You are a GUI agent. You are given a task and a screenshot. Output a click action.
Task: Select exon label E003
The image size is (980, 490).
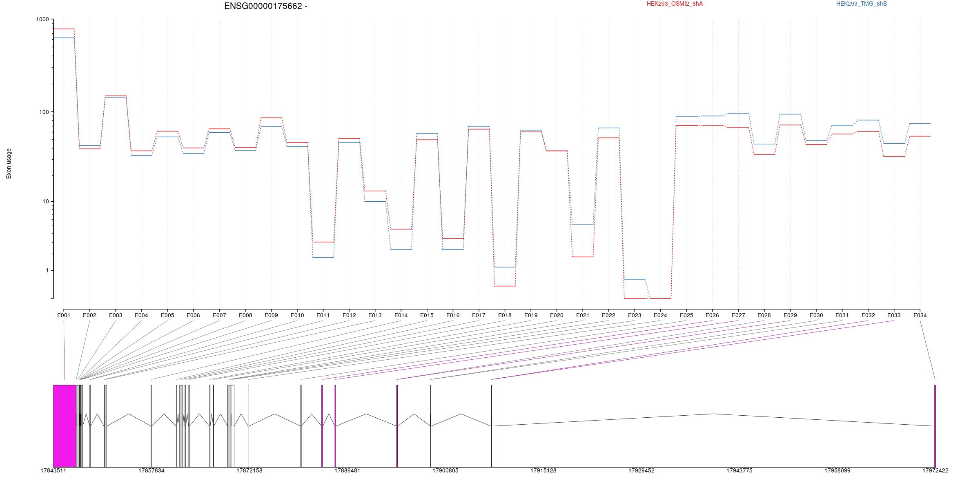tap(116, 315)
